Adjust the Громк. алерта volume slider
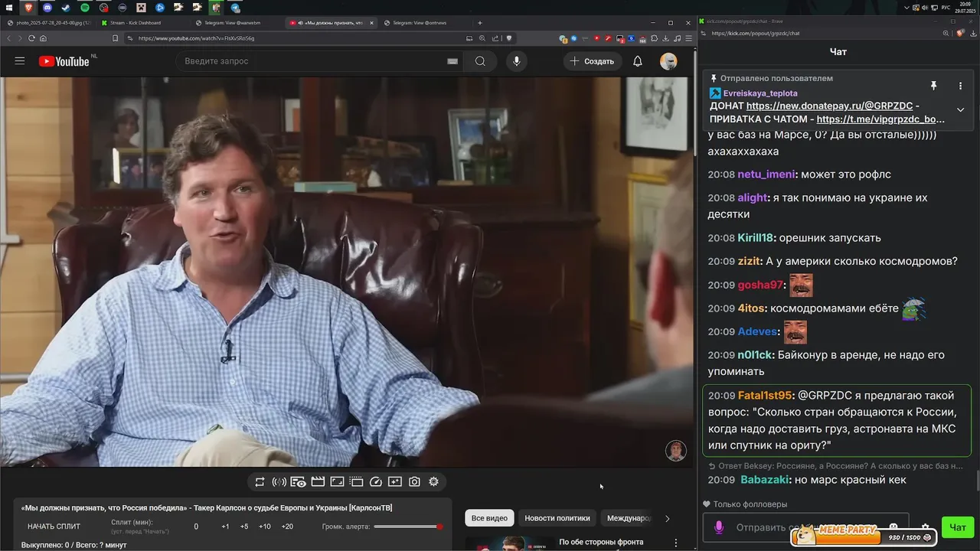The image size is (980, 551). coord(408,527)
